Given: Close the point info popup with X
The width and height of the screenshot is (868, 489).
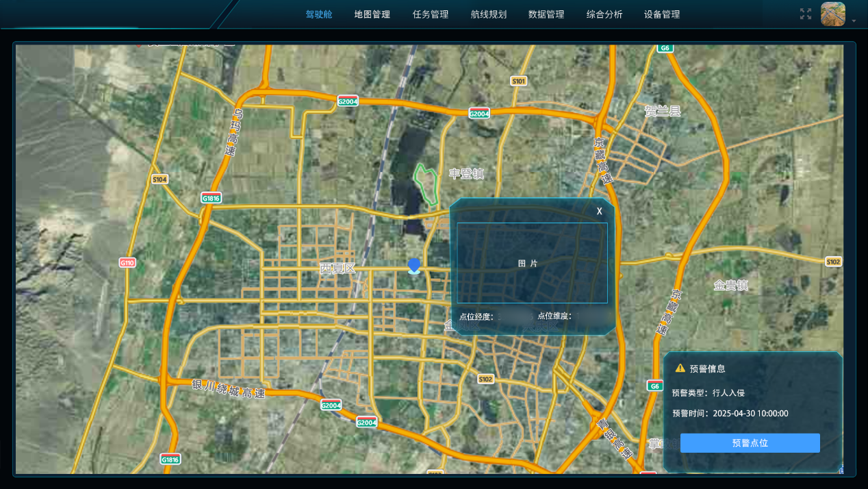Looking at the screenshot, I should click(x=599, y=211).
